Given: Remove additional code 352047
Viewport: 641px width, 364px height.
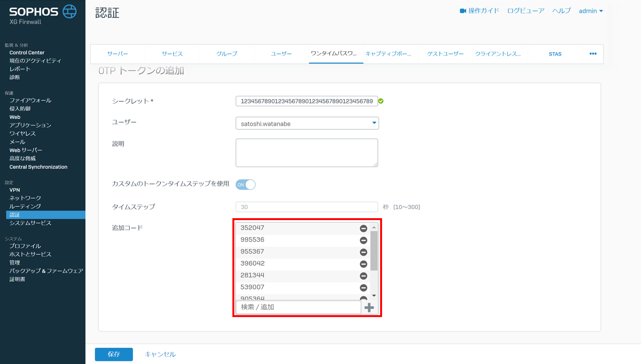Looking at the screenshot, I should (363, 229).
